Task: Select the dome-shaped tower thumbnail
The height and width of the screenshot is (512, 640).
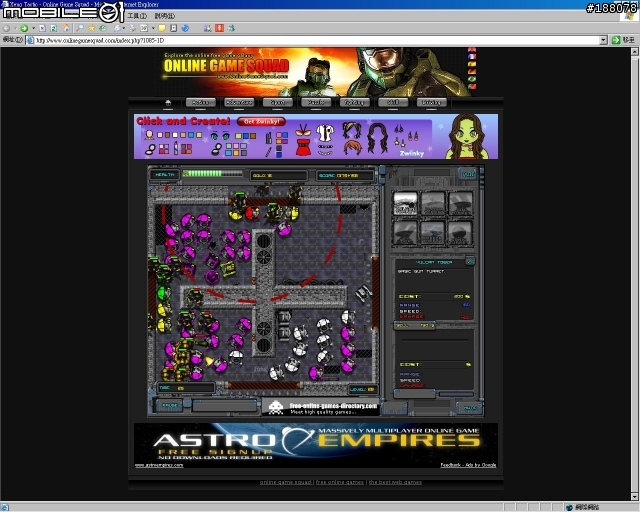Action: pos(460,233)
